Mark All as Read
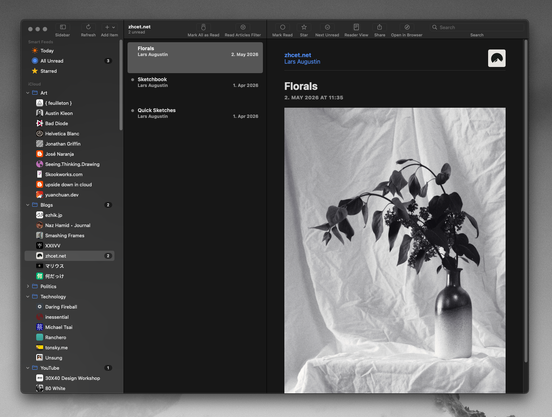This screenshot has height=417, width=552. tap(203, 27)
